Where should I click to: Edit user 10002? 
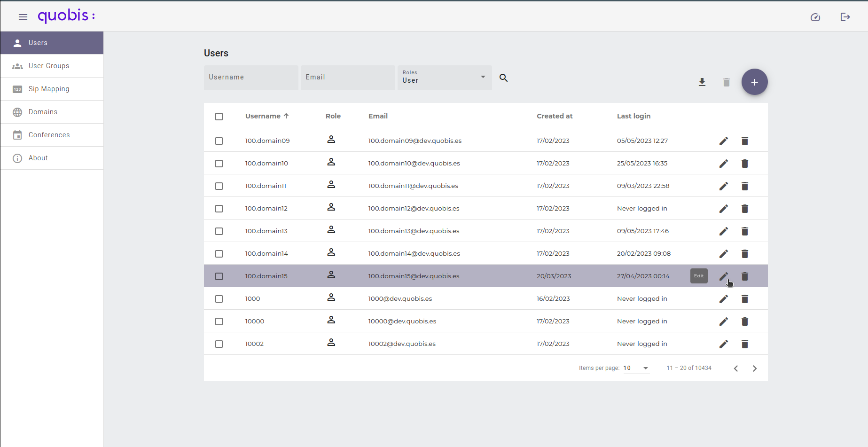click(x=724, y=344)
